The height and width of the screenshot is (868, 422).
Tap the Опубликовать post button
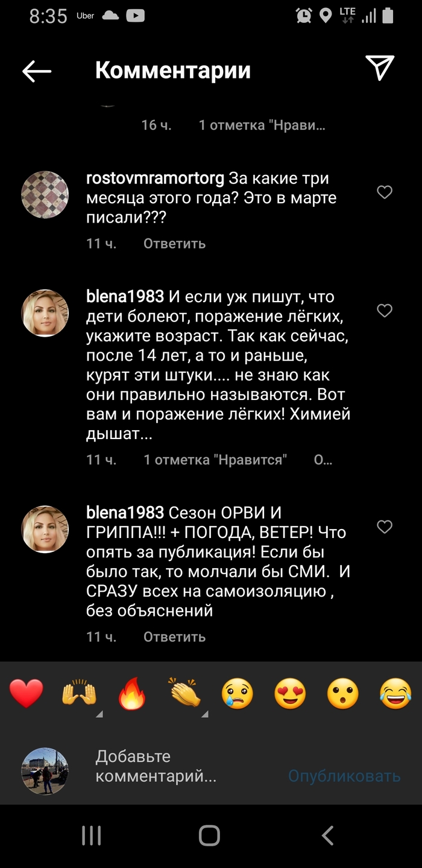click(x=344, y=776)
